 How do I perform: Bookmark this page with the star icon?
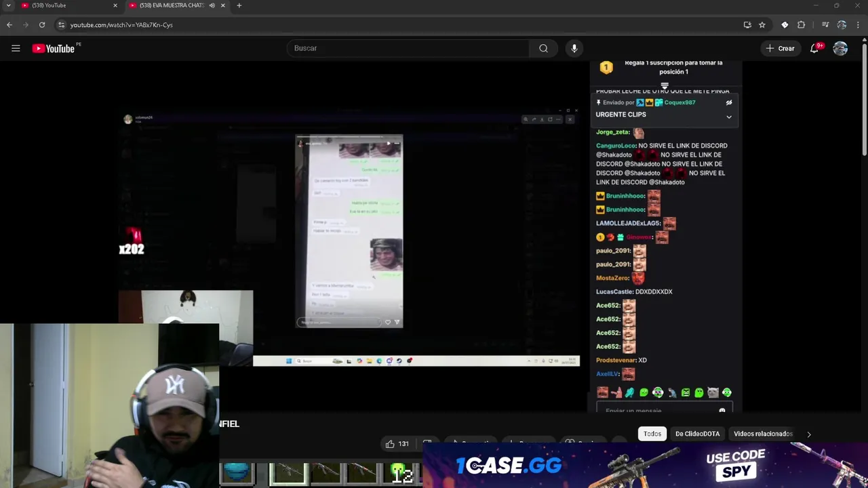762,25
